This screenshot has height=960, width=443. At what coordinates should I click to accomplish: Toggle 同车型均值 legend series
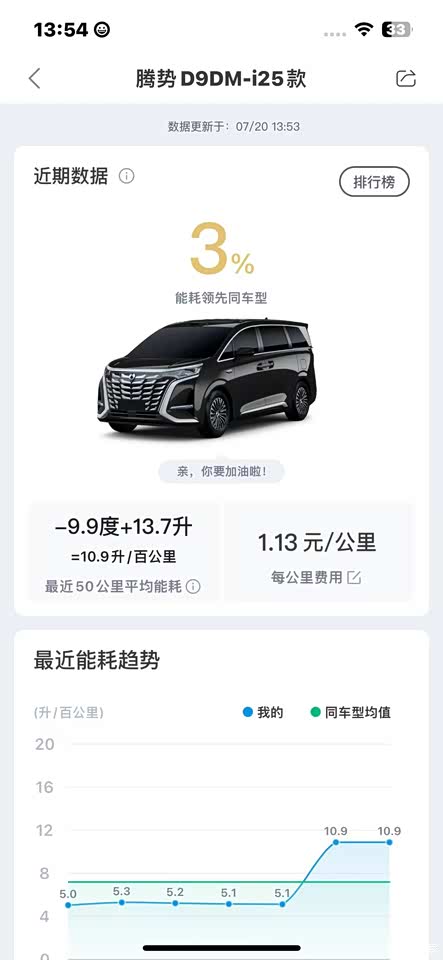click(351, 713)
